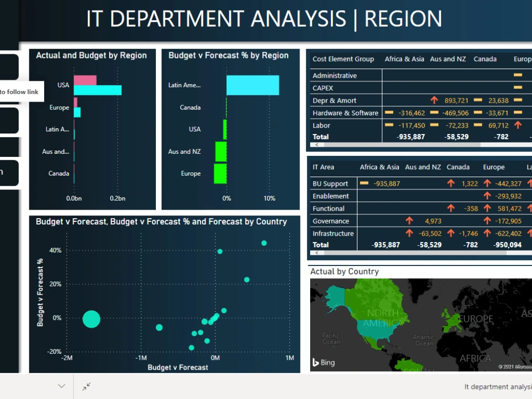
Task: Click the orange up arrow next to Governance 4,973
Action: pyautogui.click(x=409, y=221)
